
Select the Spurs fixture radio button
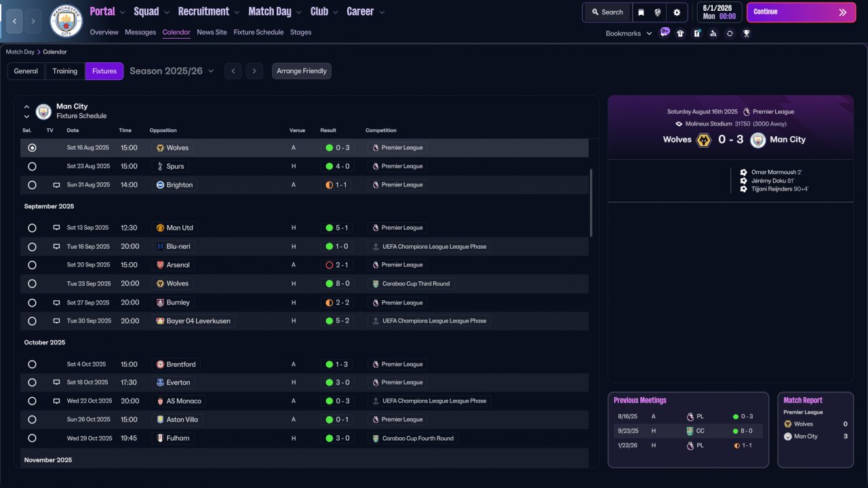[x=32, y=167]
